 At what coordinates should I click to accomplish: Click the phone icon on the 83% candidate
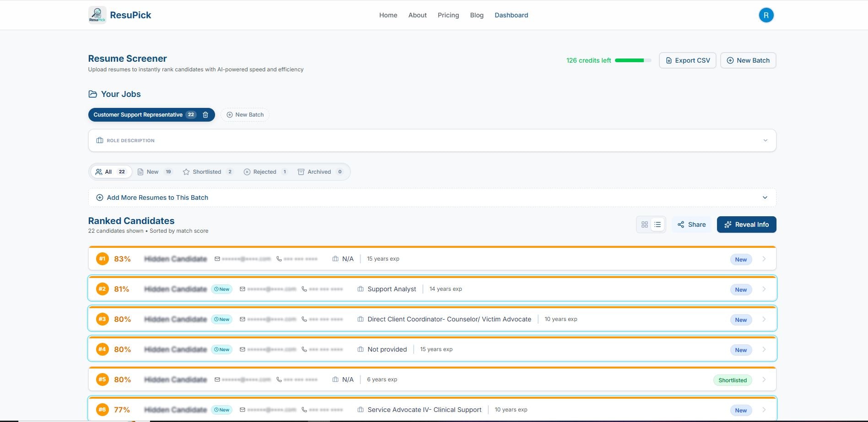coord(279,259)
